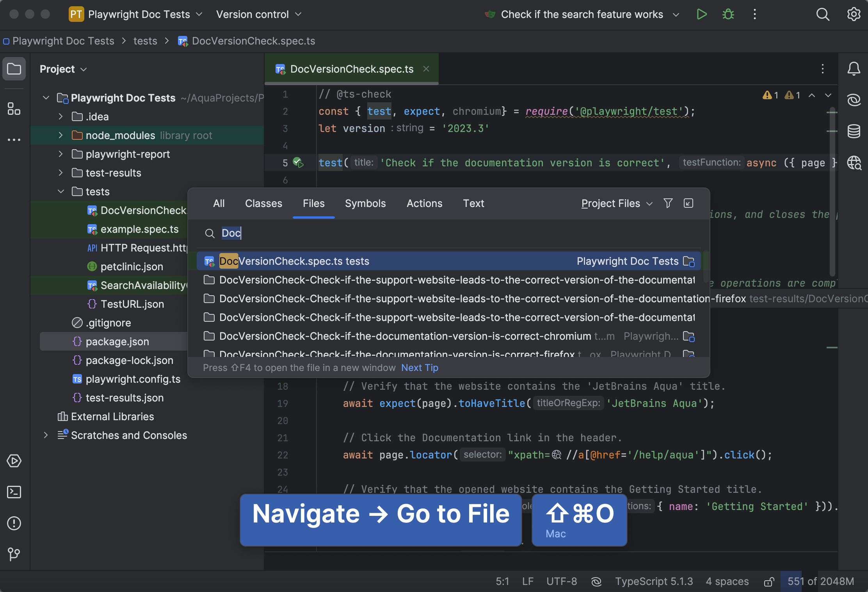This screenshot has height=592, width=868.
Task: Click the Debug bug icon
Action: pyautogui.click(x=728, y=14)
